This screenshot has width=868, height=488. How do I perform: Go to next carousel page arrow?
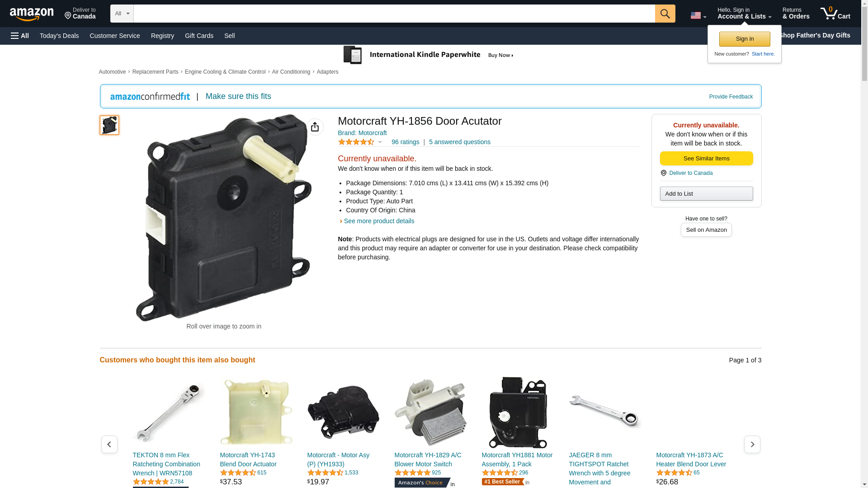click(752, 444)
